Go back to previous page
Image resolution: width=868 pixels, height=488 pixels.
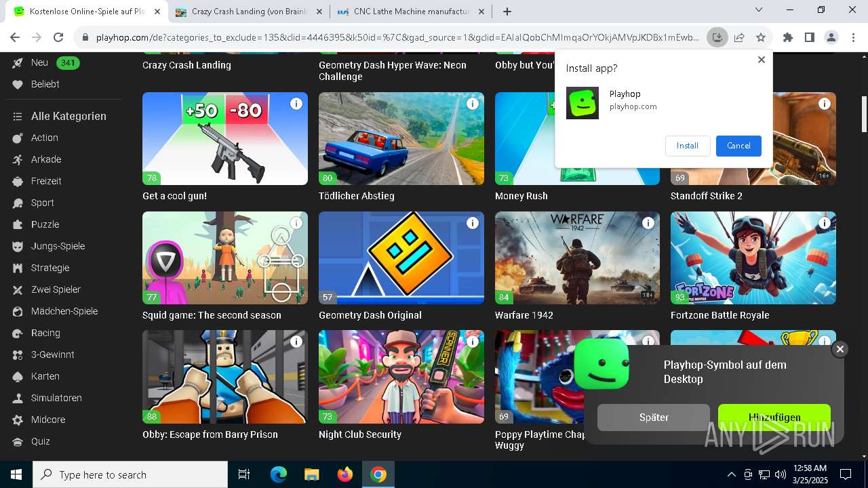(15, 37)
